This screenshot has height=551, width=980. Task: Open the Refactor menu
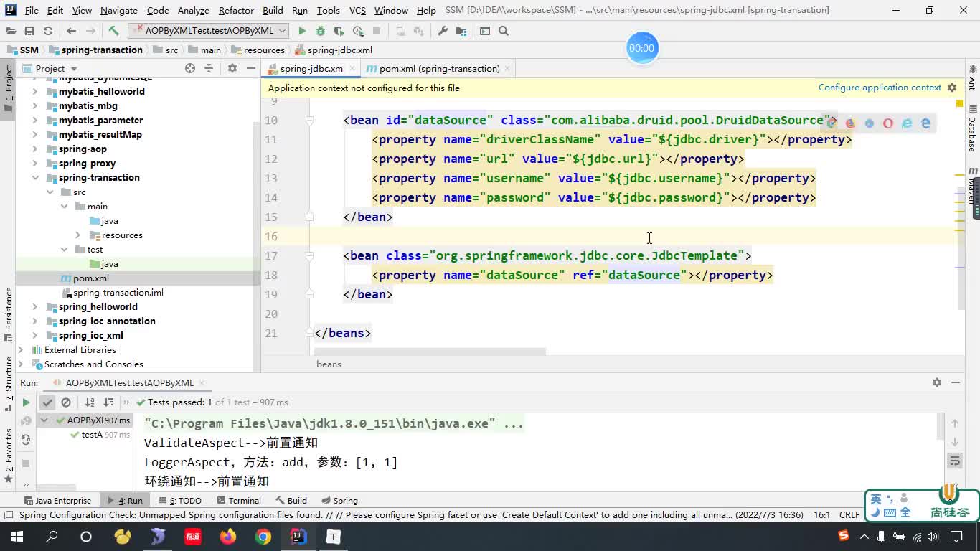click(x=236, y=10)
